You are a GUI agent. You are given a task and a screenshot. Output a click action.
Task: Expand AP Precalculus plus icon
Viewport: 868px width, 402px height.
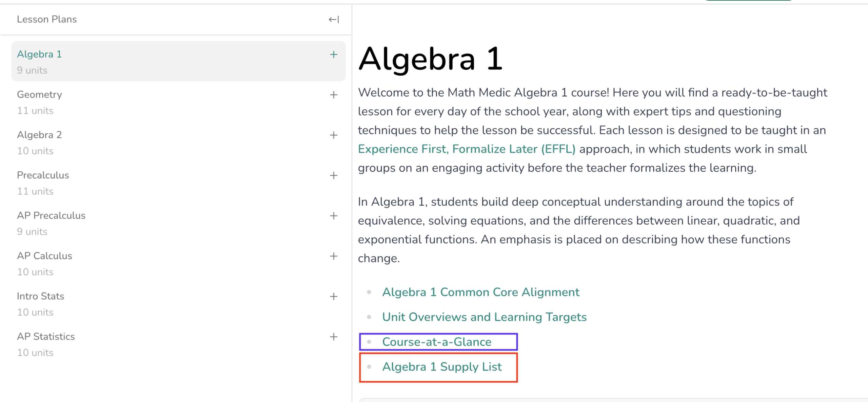[x=334, y=216]
